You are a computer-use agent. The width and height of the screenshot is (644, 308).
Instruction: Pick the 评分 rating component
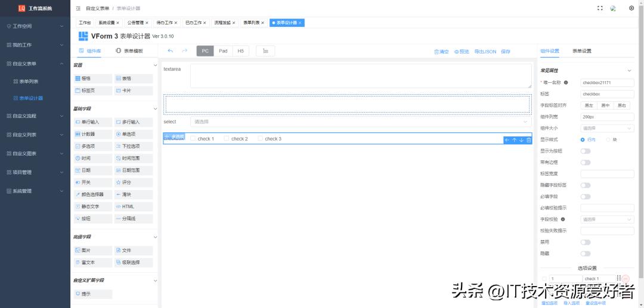tap(134, 182)
